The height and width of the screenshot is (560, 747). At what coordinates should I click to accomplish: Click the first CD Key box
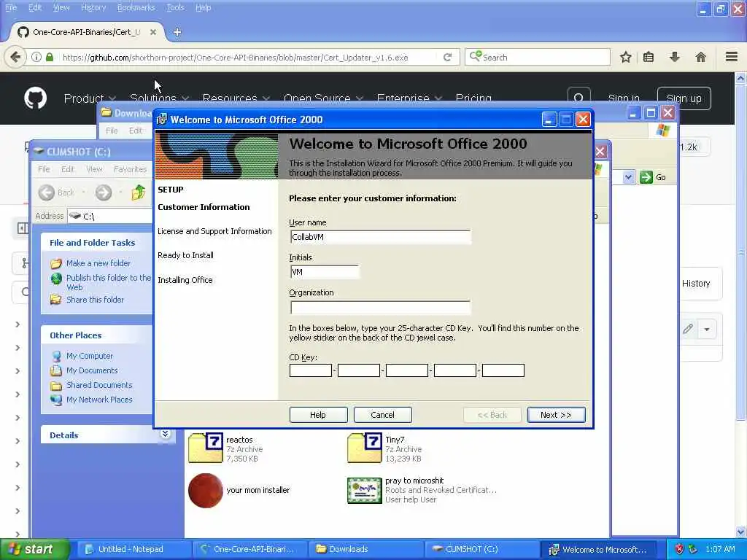click(x=311, y=370)
